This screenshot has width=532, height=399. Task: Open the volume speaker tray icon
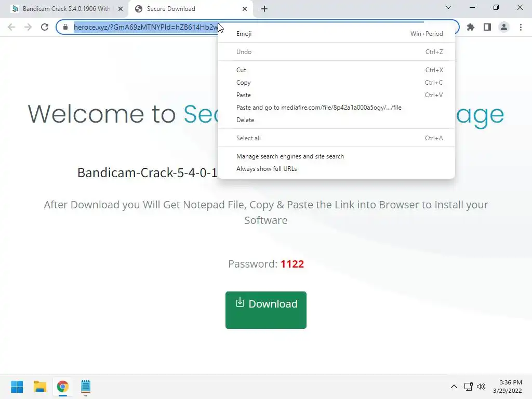[481, 387]
